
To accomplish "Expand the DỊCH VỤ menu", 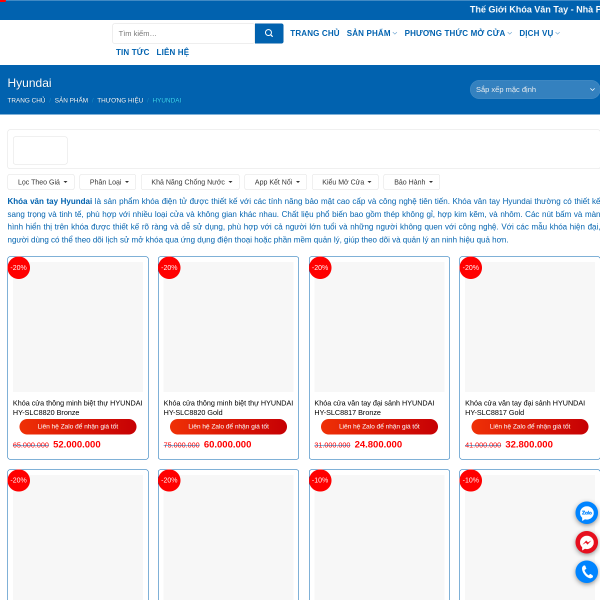I will pos(540,33).
